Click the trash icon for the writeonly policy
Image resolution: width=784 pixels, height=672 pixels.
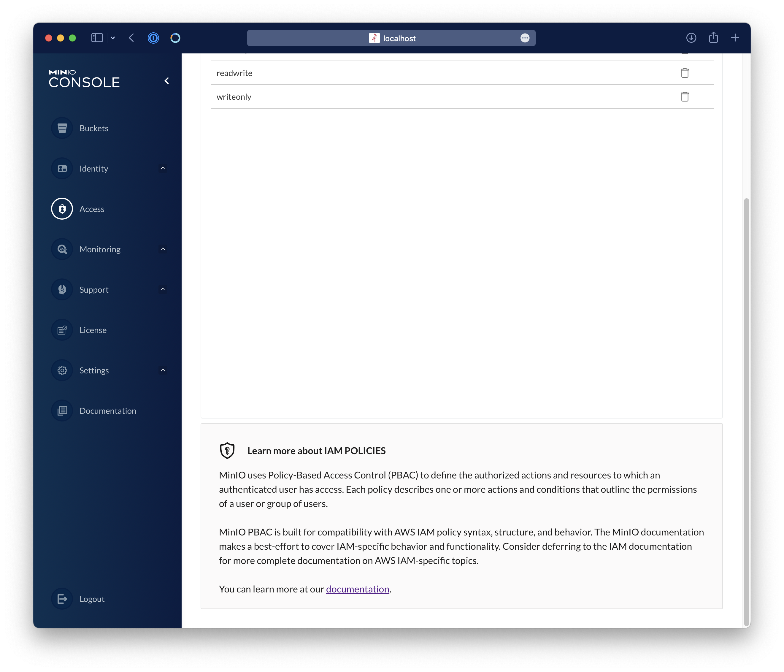pyautogui.click(x=685, y=97)
